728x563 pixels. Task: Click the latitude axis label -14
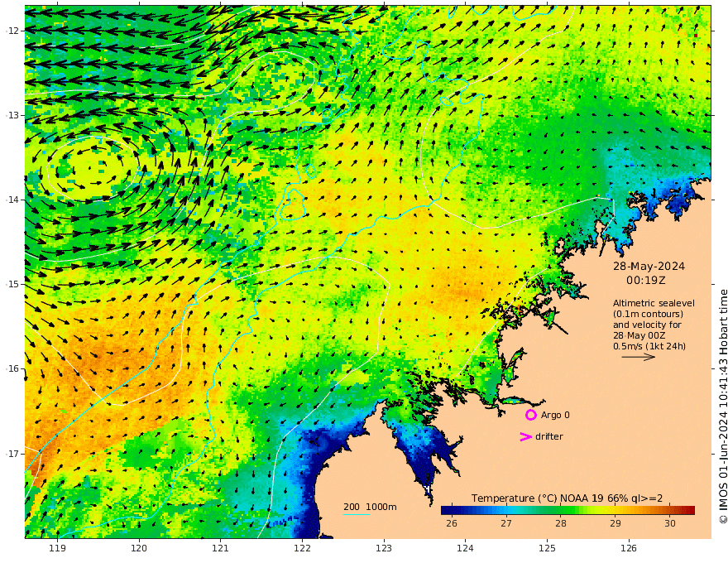click(x=12, y=200)
